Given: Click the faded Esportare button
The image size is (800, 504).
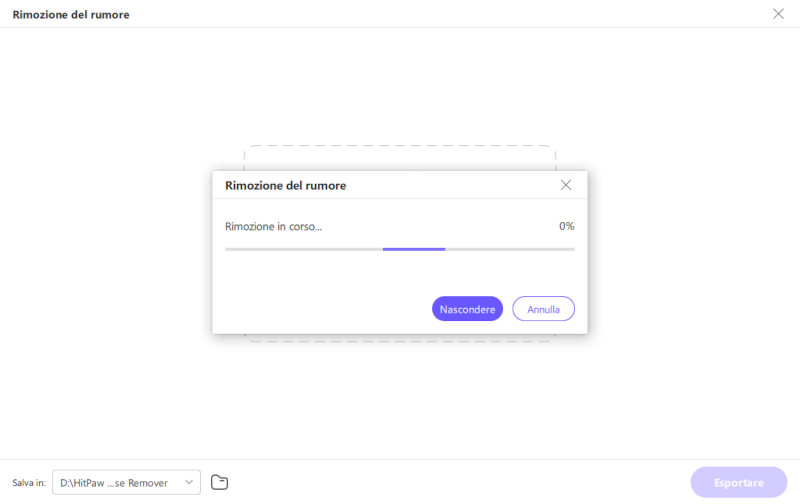Looking at the screenshot, I should (x=739, y=482).
